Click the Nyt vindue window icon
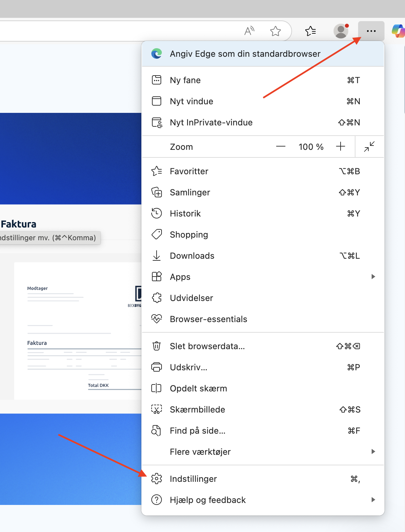Screen dimensions: 405x532 tap(157, 101)
